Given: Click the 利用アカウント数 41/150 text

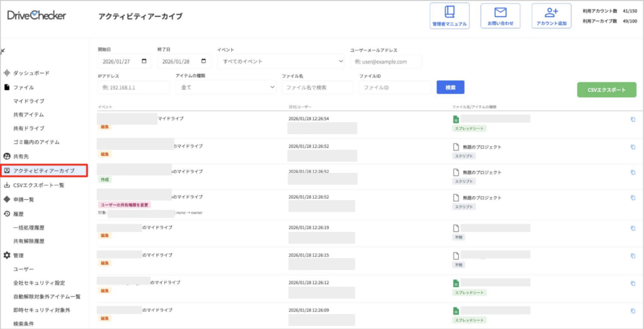Looking at the screenshot, I should (x=610, y=11).
